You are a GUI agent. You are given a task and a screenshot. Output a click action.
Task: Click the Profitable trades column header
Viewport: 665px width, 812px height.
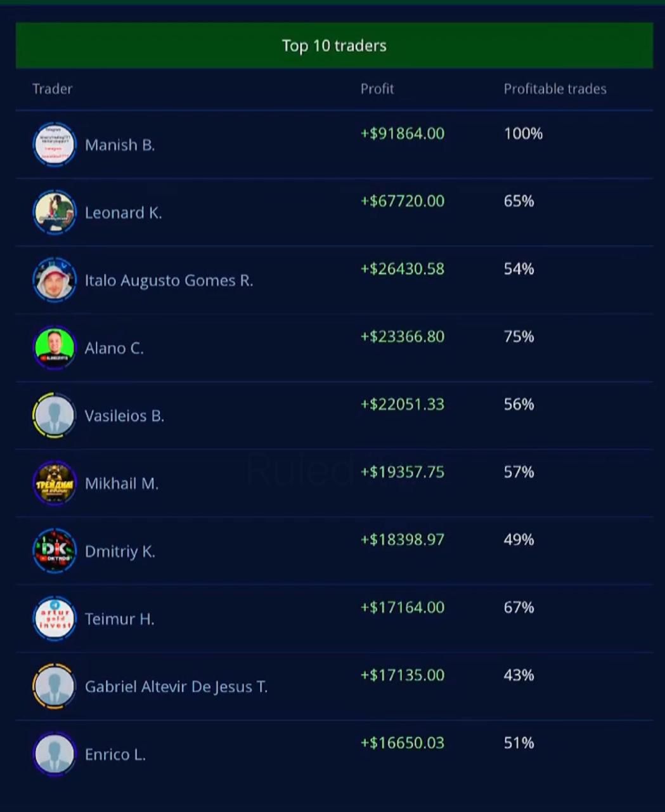tap(555, 89)
